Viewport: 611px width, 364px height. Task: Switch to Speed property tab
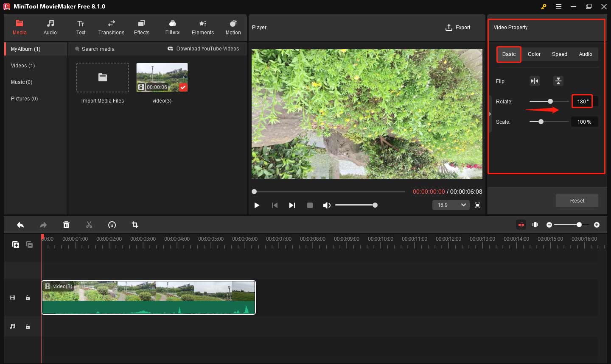coord(560,54)
